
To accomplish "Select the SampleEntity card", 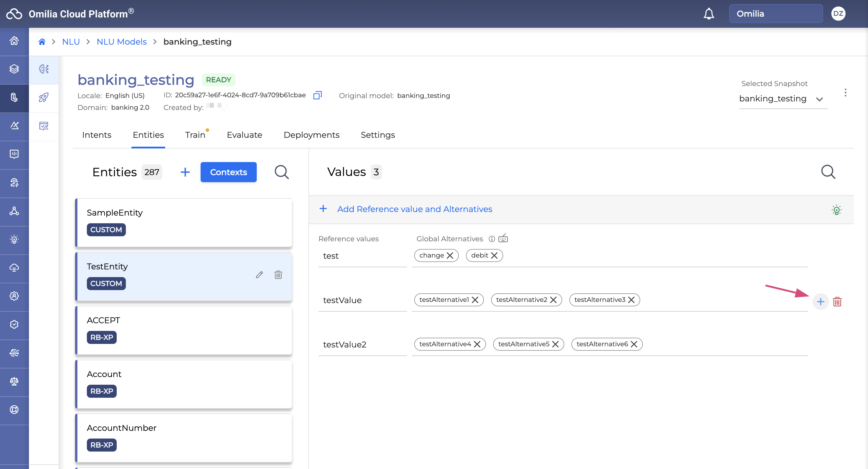I will click(184, 223).
